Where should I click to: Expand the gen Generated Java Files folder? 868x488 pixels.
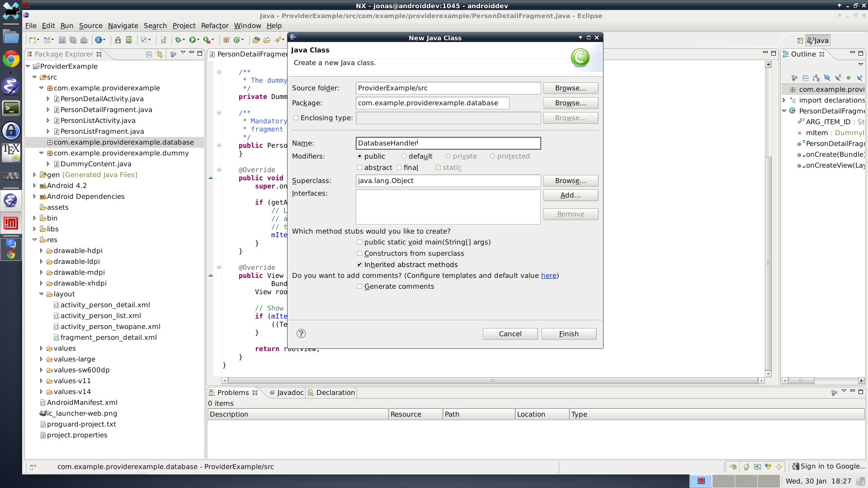click(34, 175)
